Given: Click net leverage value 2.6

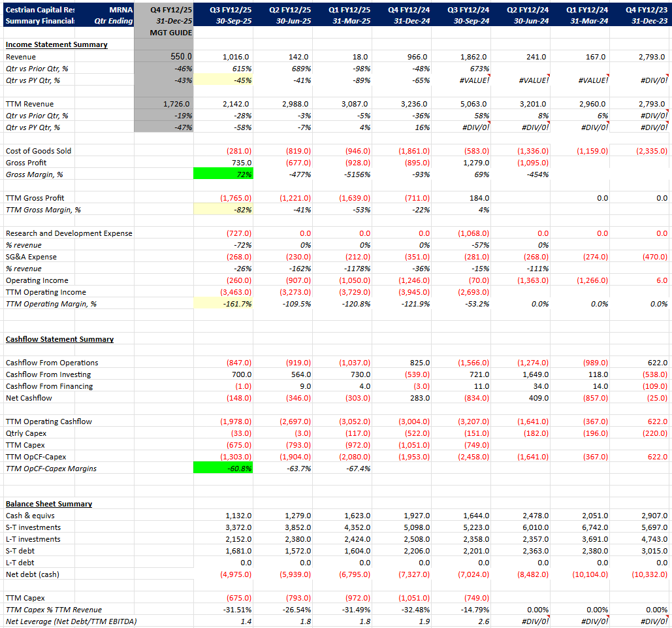Looking at the screenshot, I should click(x=483, y=621).
